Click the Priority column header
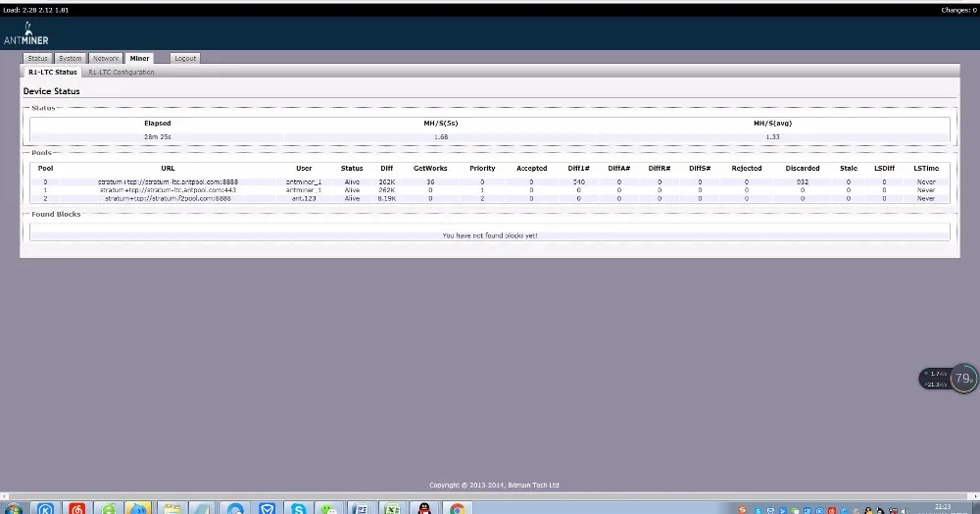This screenshot has height=514, width=980. pos(482,168)
